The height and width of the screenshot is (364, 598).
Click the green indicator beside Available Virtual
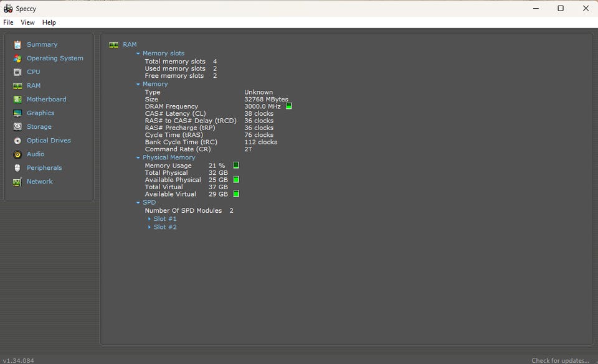click(236, 194)
